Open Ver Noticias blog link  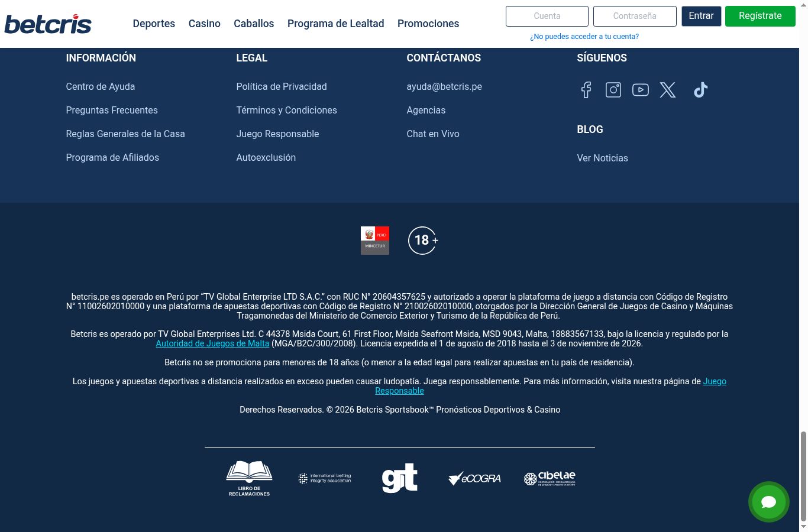[603, 158]
